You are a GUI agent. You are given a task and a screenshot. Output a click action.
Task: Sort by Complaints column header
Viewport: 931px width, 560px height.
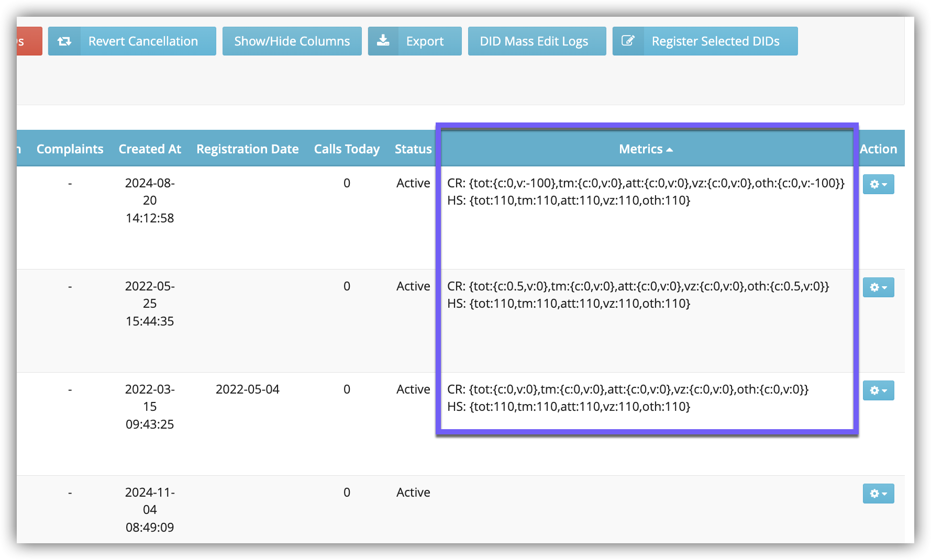(x=70, y=149)
